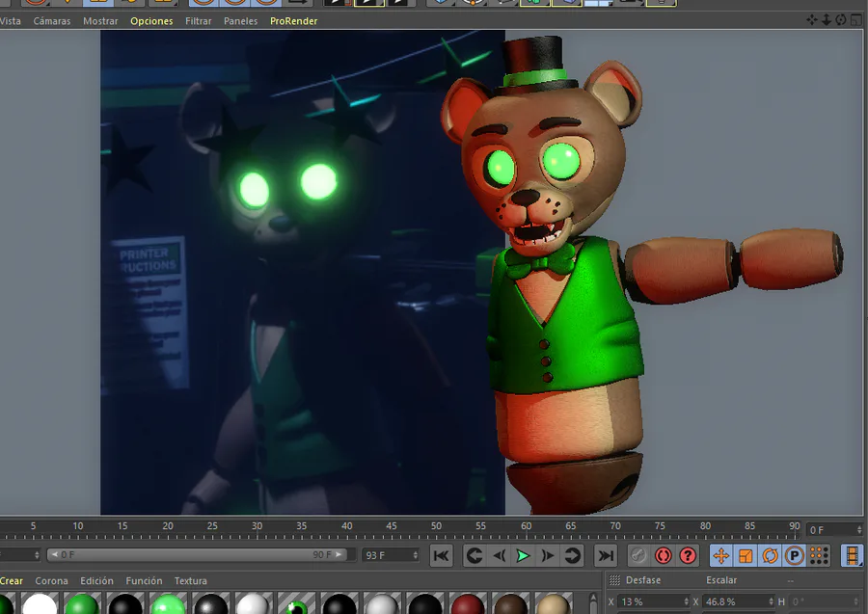Select the beige material swatch

[554, 603]
